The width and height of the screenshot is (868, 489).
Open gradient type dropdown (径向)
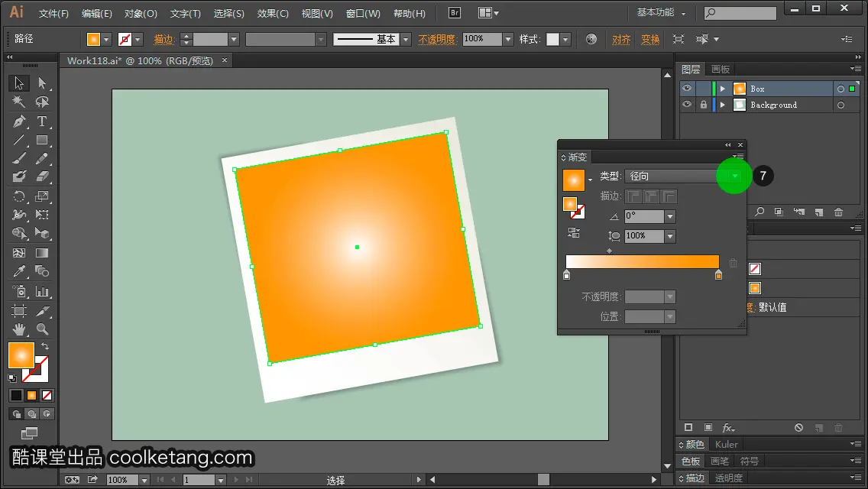click(734, 176)
